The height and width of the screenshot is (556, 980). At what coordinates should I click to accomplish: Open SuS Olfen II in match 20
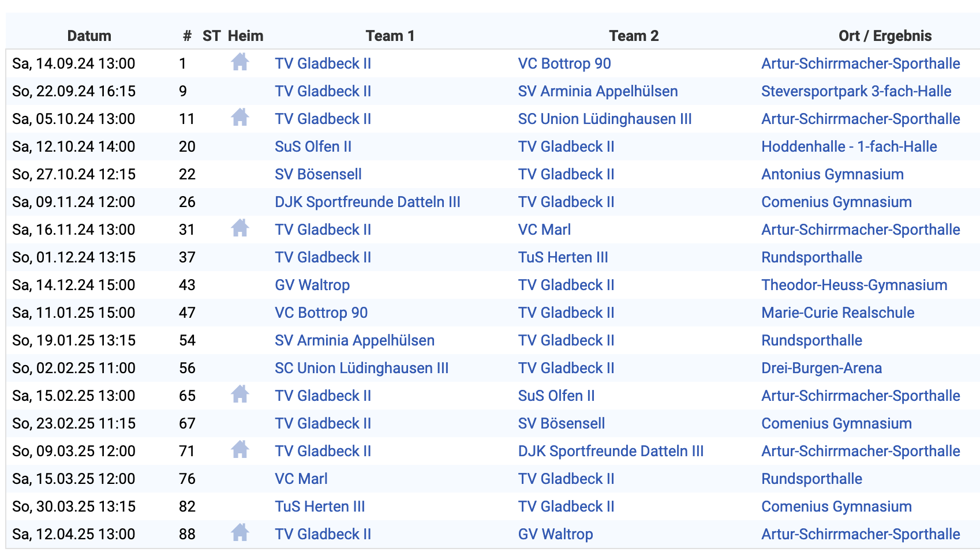tap(313, 146)
